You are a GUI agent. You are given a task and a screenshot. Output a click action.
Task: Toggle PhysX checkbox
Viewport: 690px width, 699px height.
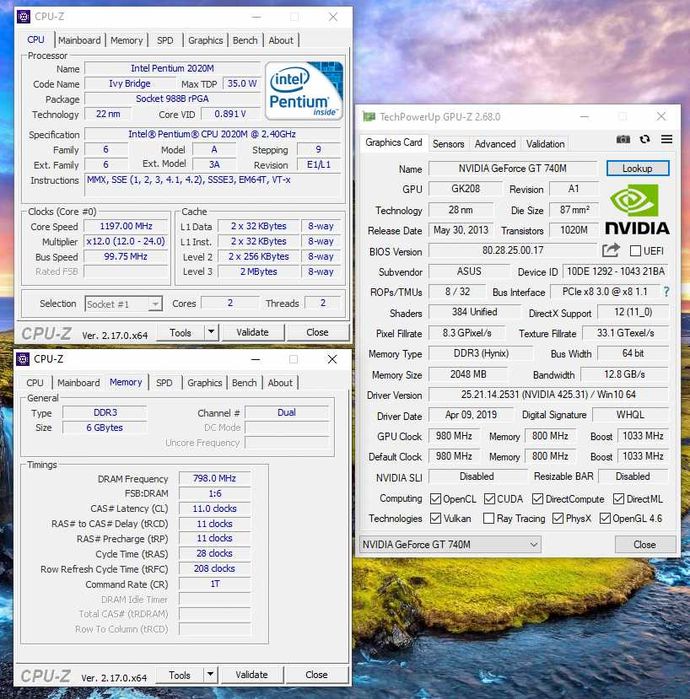(558, 518)
